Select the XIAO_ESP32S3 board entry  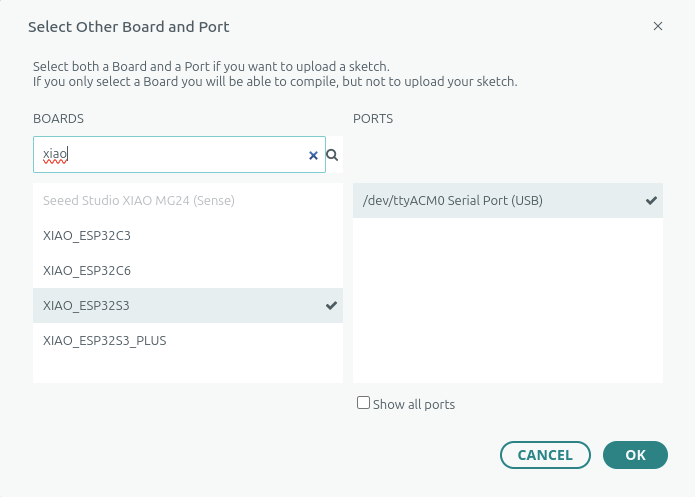point(87,305)
